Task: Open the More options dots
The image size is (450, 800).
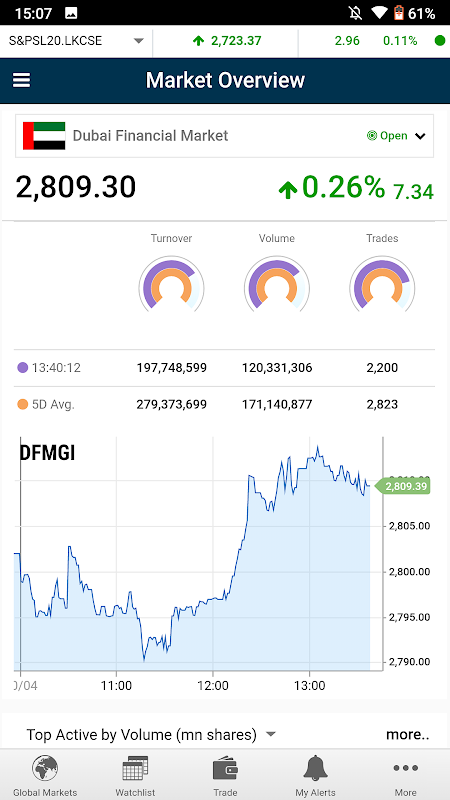Action: tap(406, 768)
